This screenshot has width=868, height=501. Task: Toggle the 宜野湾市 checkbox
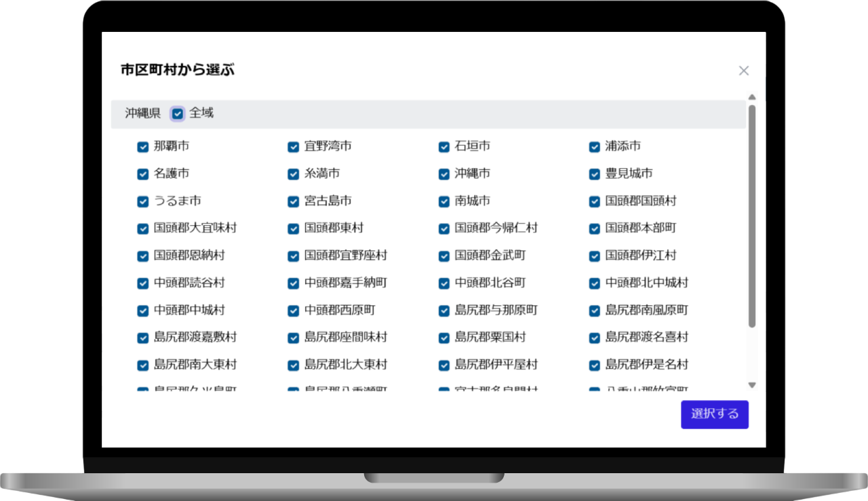[x=294, y=147]
